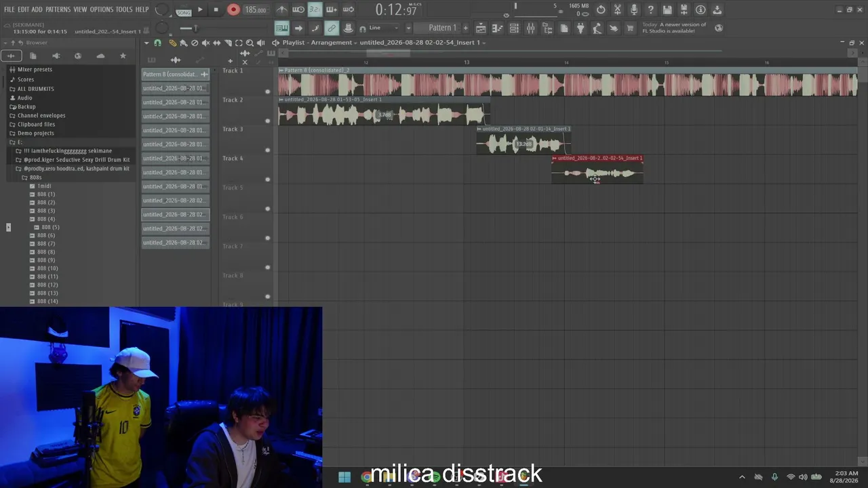
Task: Save project with the floppy disk icon
Action: coord(667,9)
